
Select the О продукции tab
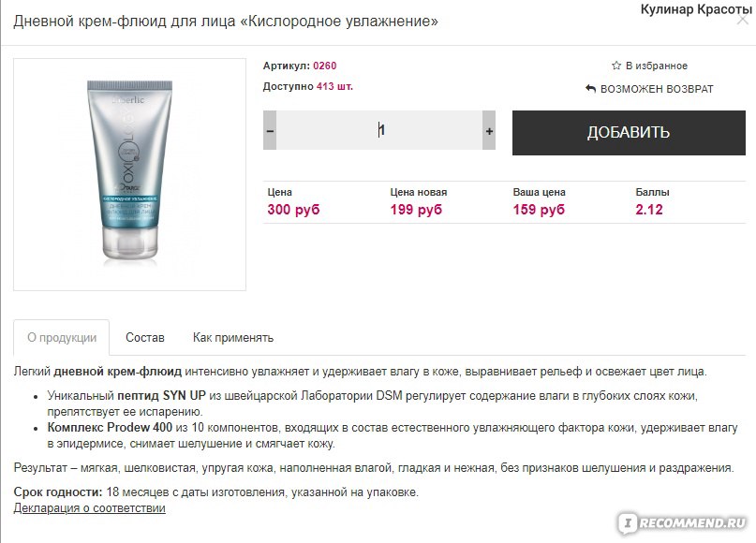62,338
